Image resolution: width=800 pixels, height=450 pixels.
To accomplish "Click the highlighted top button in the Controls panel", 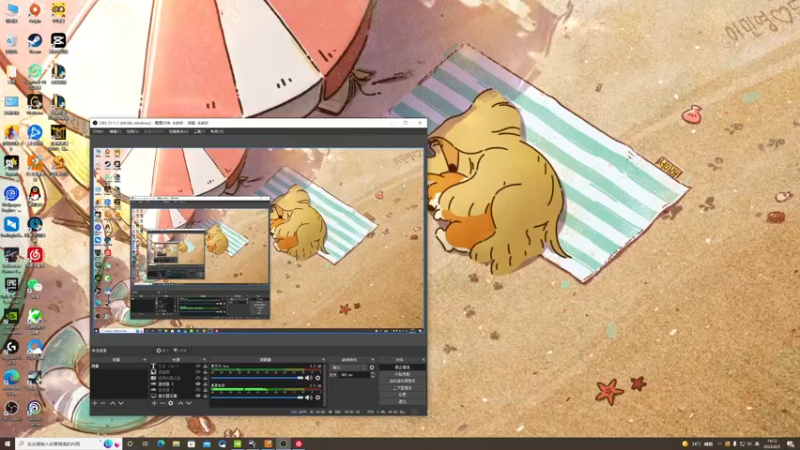I will (x=400, y=367).
